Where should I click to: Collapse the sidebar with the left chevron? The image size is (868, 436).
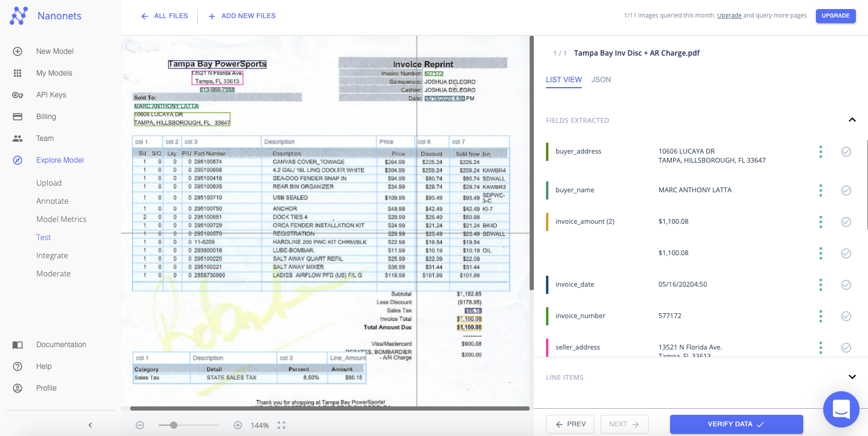(x=90, y=425)
